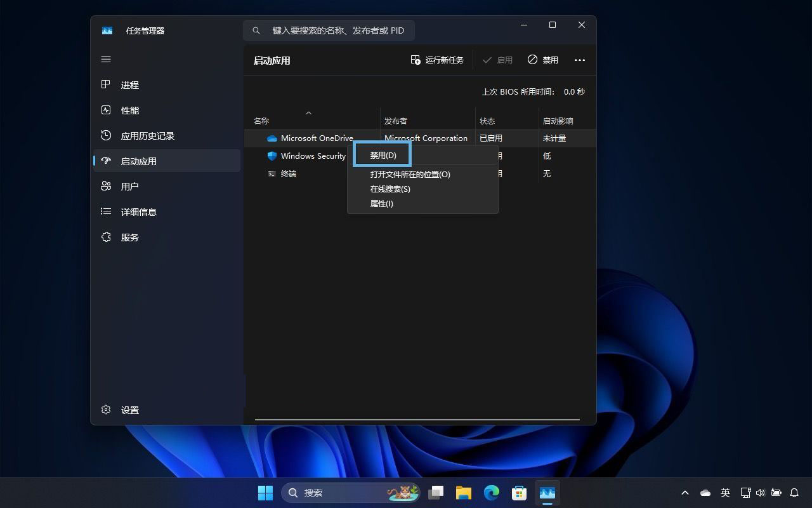Go to 应用历史记录 (App history)
This screenshot has width=812, height=508.
click(147, 136)
